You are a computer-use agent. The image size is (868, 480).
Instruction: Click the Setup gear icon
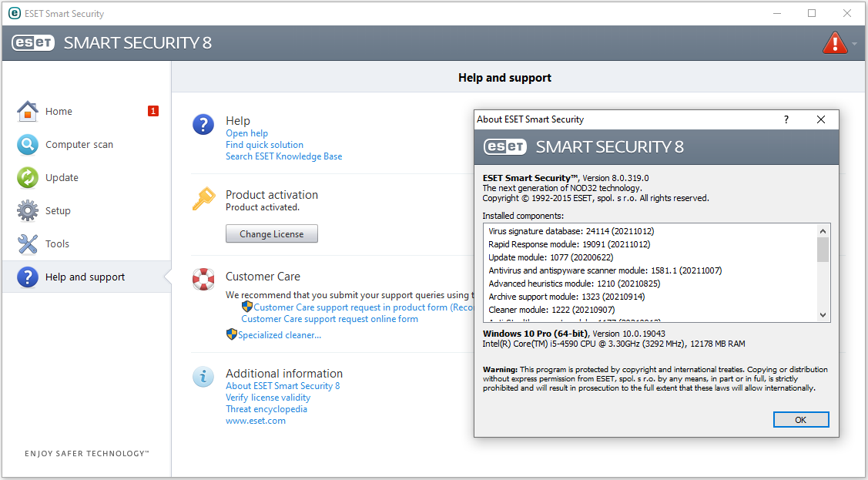point(28,211)
